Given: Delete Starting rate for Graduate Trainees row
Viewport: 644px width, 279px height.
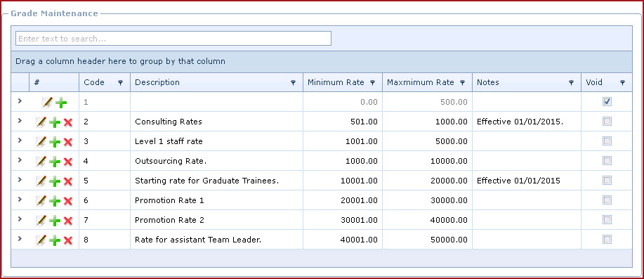Looking at the screenshot, I should pos(68,181).
